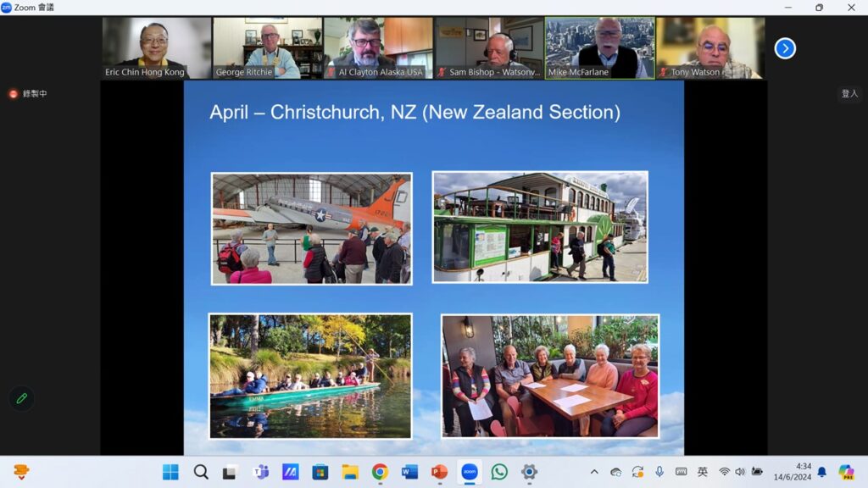
Task: Open WhatsApp from the taskbar
Action: 499,472
